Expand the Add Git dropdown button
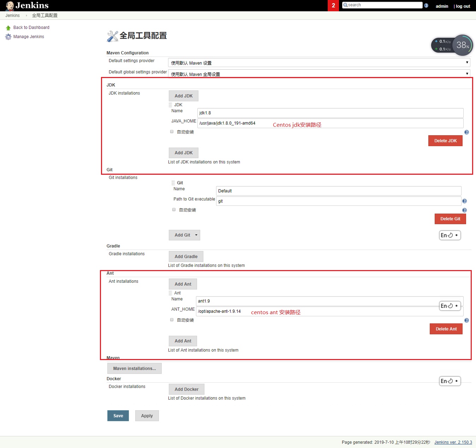 (x=184, y=235)
